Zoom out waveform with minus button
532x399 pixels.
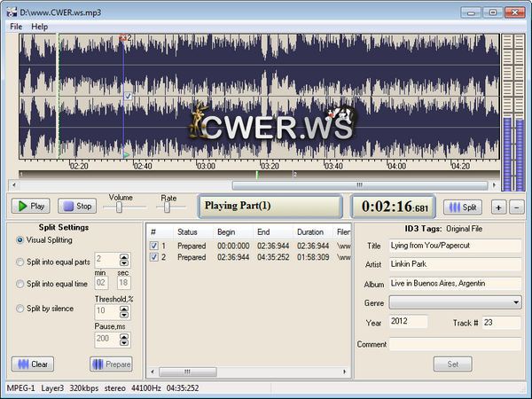[517, 207]
